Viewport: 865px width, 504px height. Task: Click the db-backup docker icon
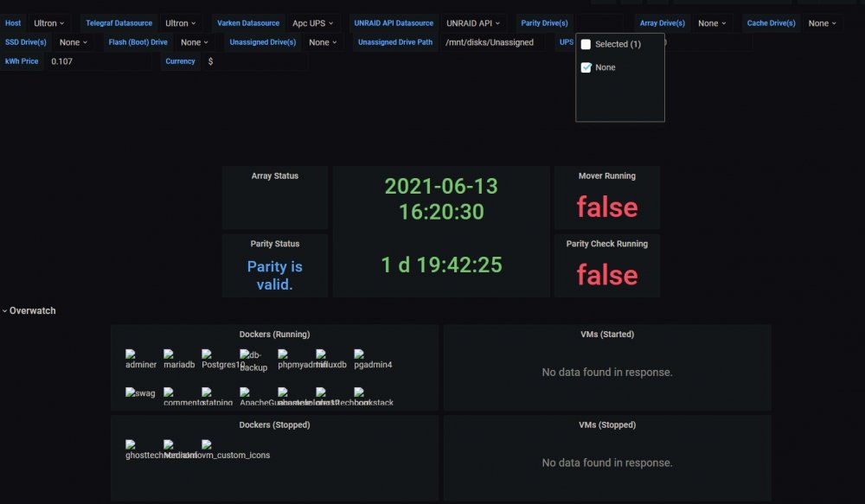(245, 354)
